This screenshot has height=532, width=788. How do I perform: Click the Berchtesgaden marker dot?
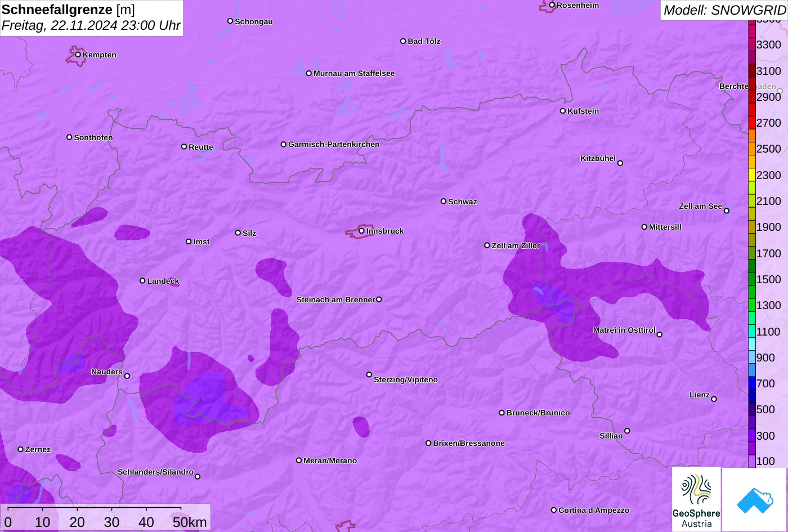pyautogui.click(x=780, y=91)
